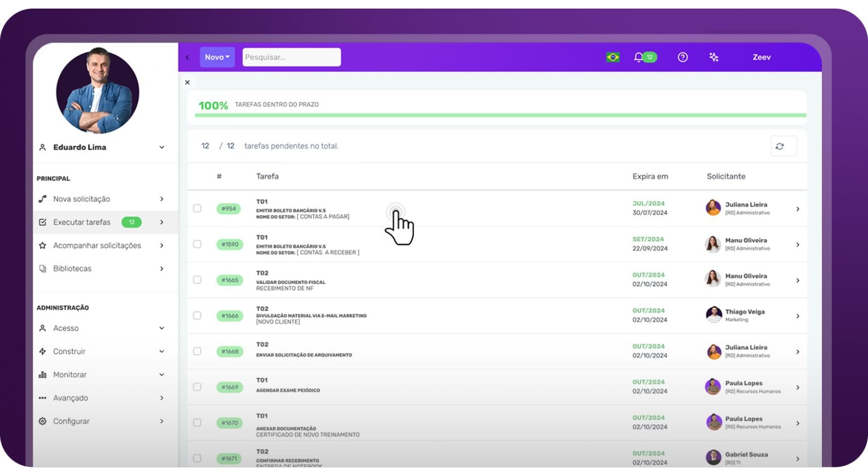Refresh the pending task list
The width and height of the screenshot is (868, 476).
pos(780,146)
